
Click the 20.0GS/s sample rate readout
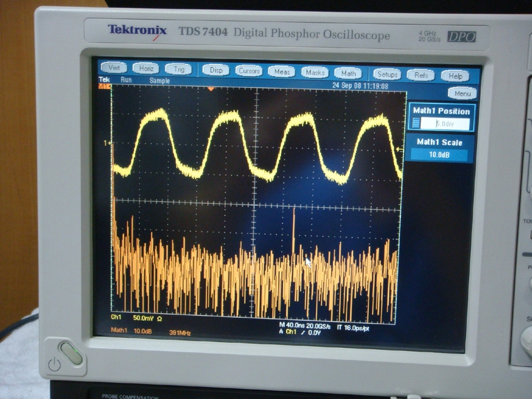point(318,326)
